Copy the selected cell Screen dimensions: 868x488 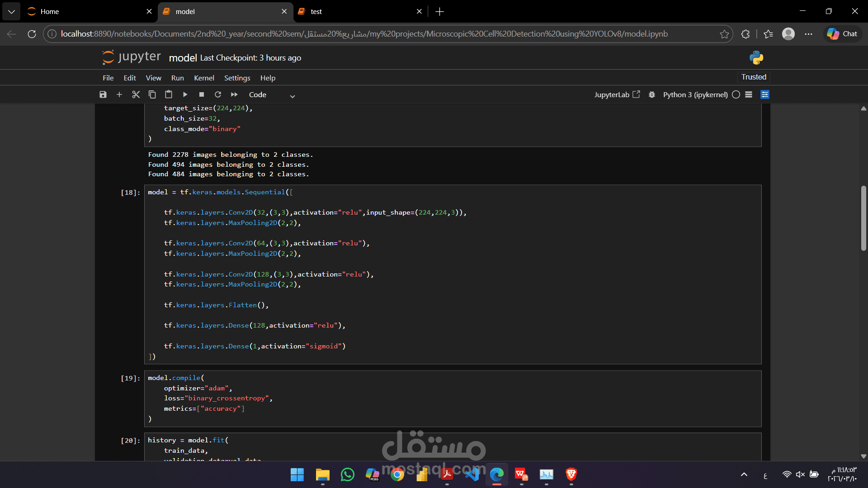pyautogui.click(x=152, y=94)
